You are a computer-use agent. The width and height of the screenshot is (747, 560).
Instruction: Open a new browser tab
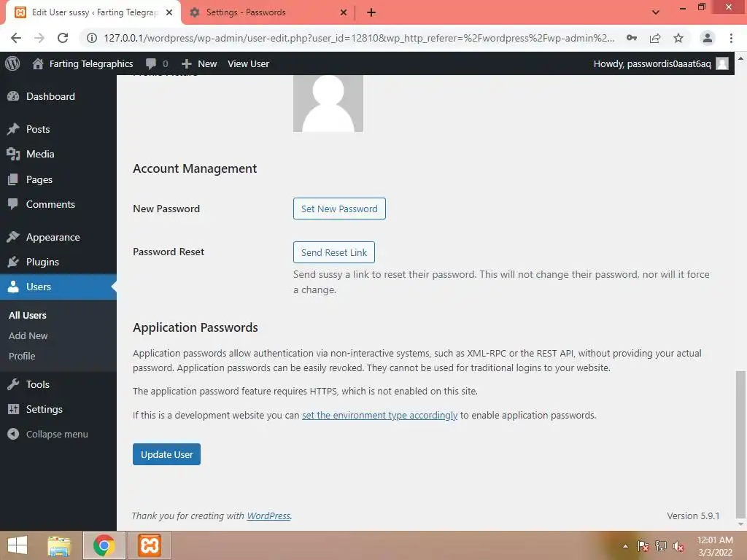point(371,12)
